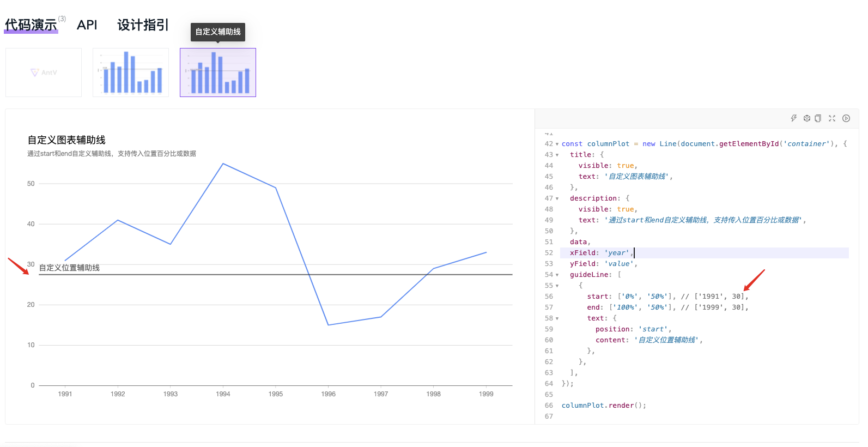The height and width of the screenshot is (447, 868).
Task: Click the start: ['0%', '50%'] code line
Action: click(667, 297)
